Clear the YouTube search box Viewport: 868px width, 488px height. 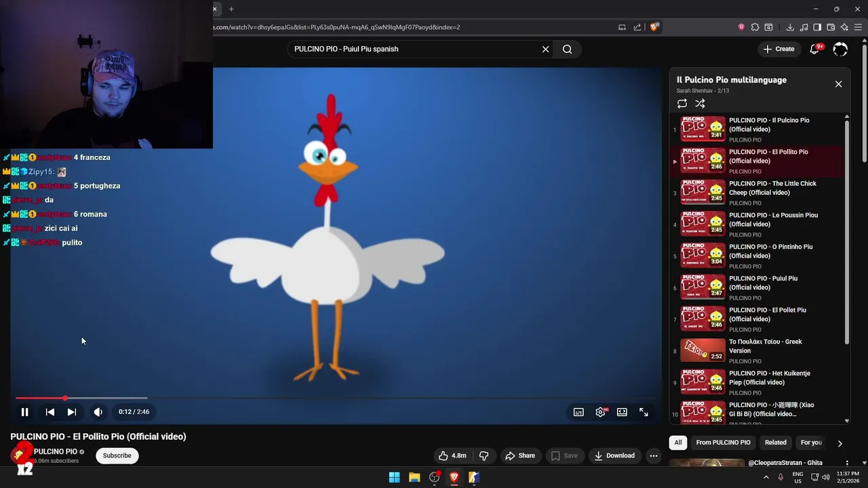pyautogui.click(x=545, y=49)
